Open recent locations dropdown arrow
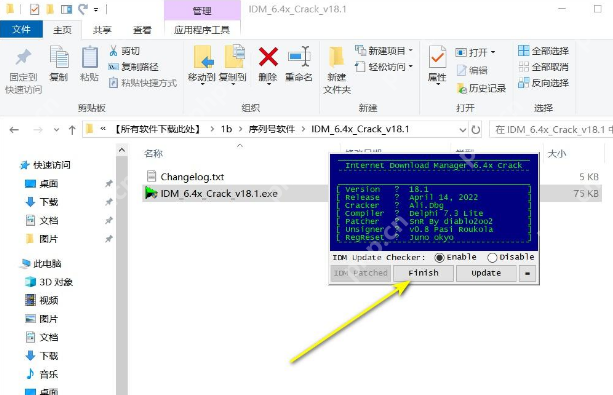 click(57, 130)
